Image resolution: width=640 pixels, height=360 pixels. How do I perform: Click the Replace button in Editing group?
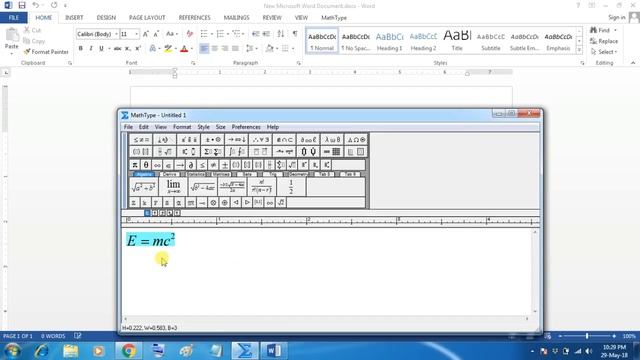(604, 41)
